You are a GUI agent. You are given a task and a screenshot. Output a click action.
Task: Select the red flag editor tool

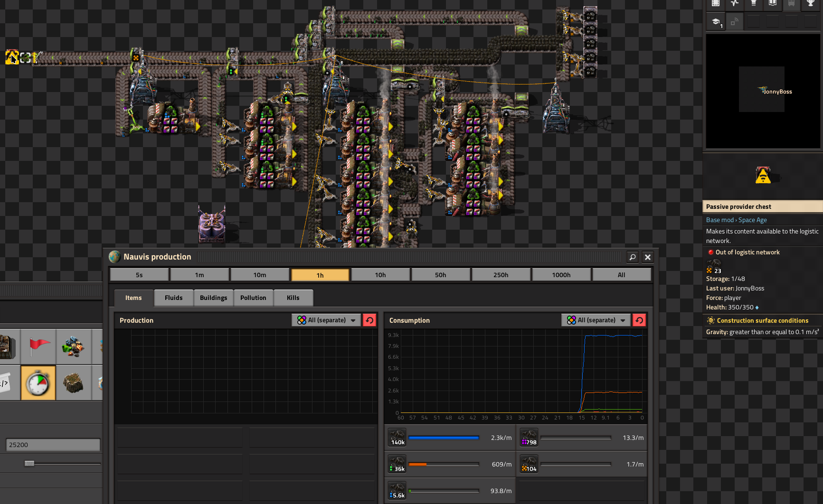[x=39, y=346]
